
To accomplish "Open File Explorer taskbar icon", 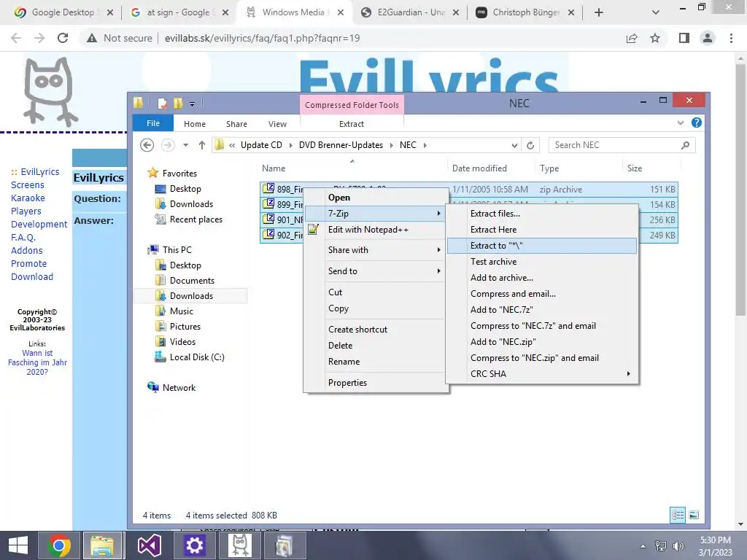I will coord(102,545).
